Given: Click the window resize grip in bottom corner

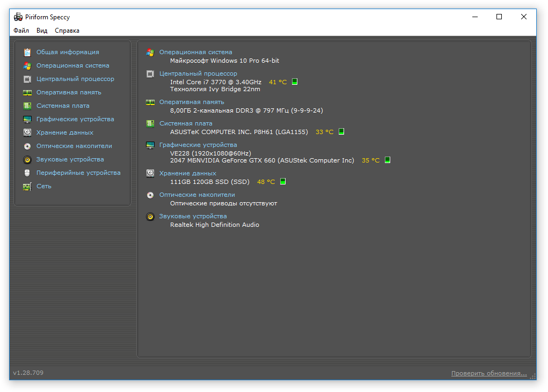Looking at the screenshot, I should point(533,376).
